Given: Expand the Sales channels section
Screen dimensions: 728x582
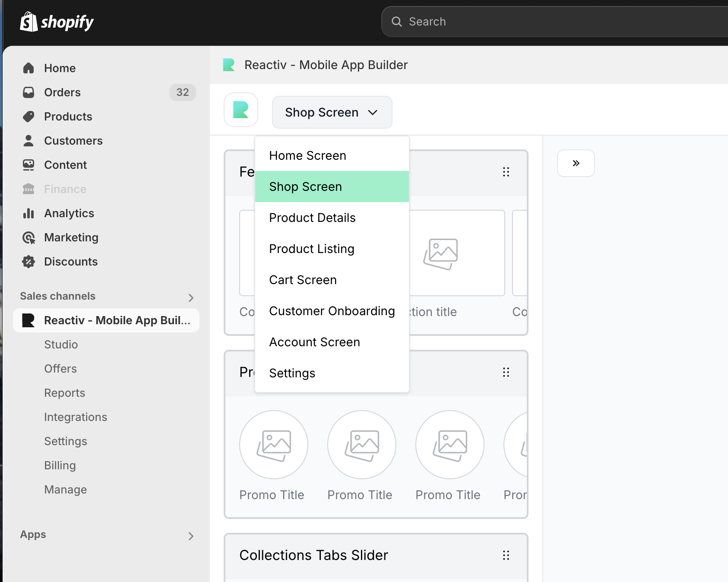Looking at the screenshot, I should click(191, 297).
